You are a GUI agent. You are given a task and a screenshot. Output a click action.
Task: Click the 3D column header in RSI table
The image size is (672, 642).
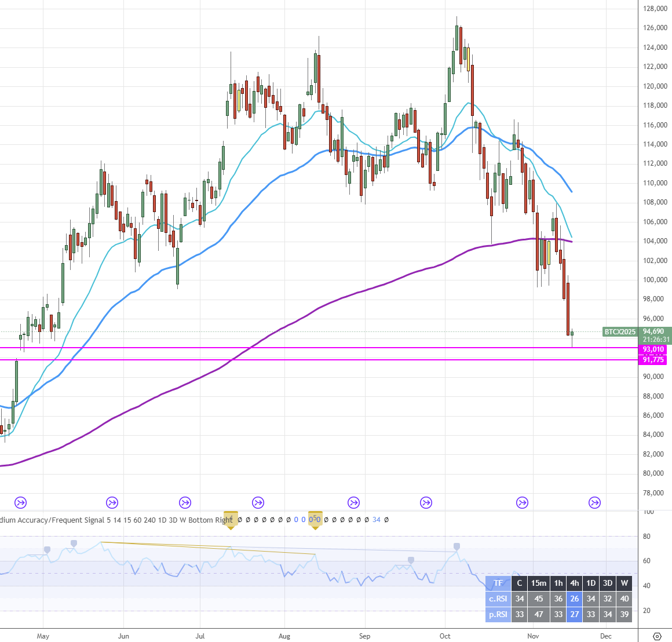tap(608, 583)
